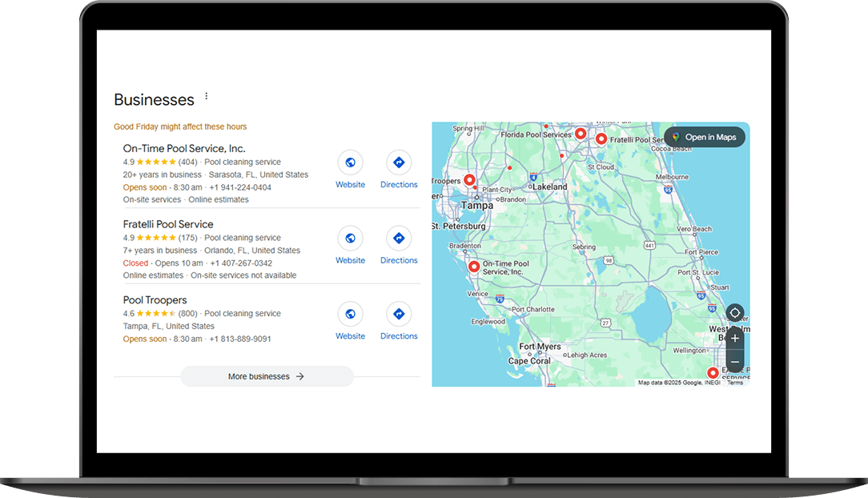This screenshot has width=868, height=498.
Task: Click the 'Closed' status for Fratelli Pool Service
Action: [135, 263]
